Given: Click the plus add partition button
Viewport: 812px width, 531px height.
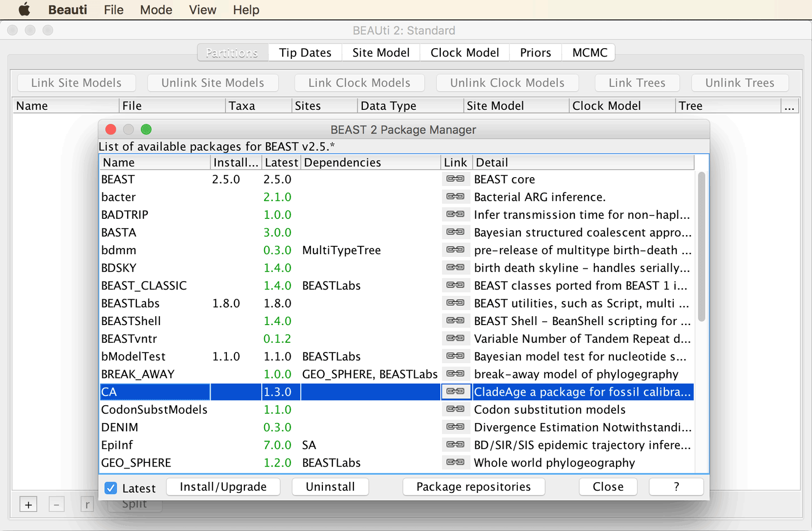Looking at the screenshot, I should 28,504.
